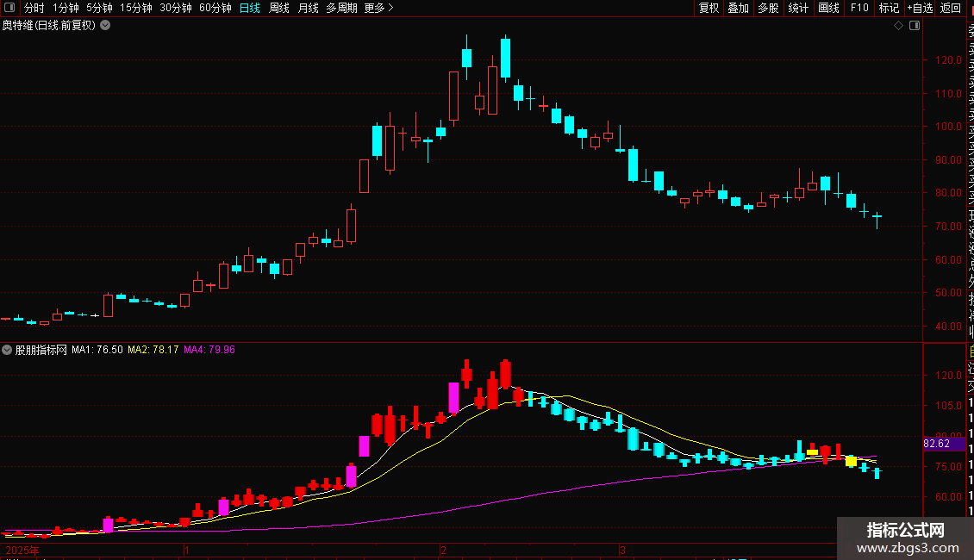Click the 105.0 label on indicator axis
The image size is (974, 560).
(x=948, y=406)
